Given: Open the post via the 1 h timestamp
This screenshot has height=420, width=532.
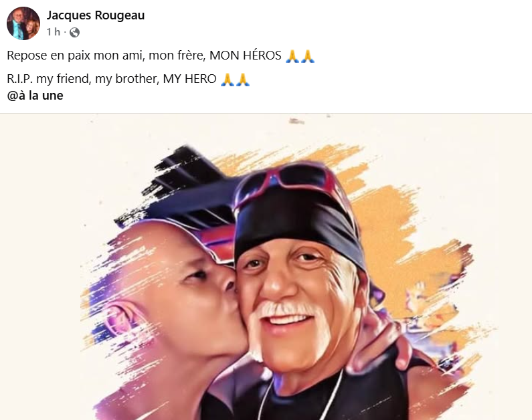Looking at the screenshot, I should click(54, 32).
